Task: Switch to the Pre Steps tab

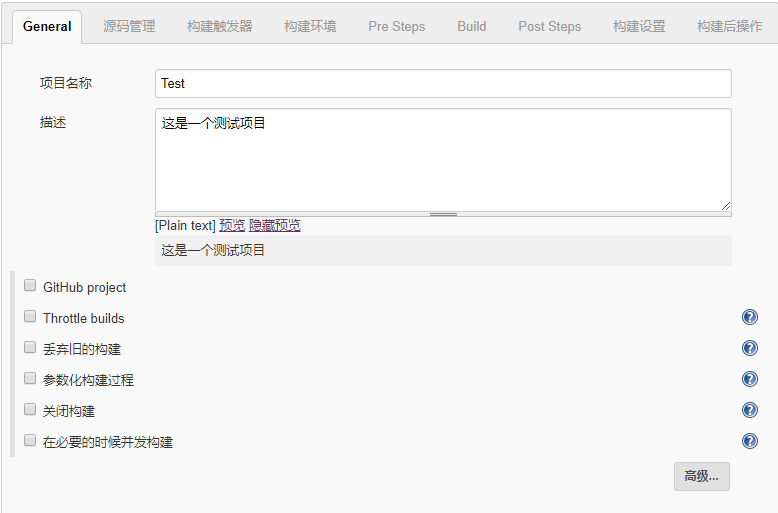Action: click(x=396, y=26)
